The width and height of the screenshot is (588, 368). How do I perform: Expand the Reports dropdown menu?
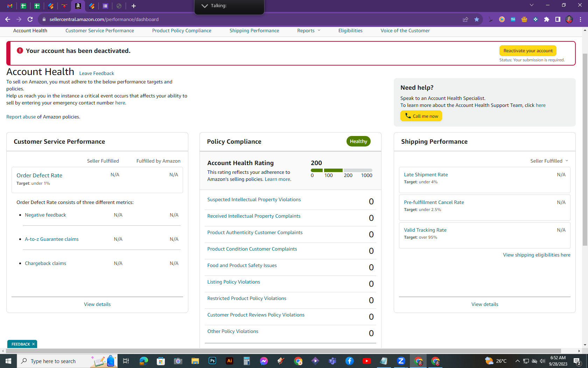pos(309,30)
